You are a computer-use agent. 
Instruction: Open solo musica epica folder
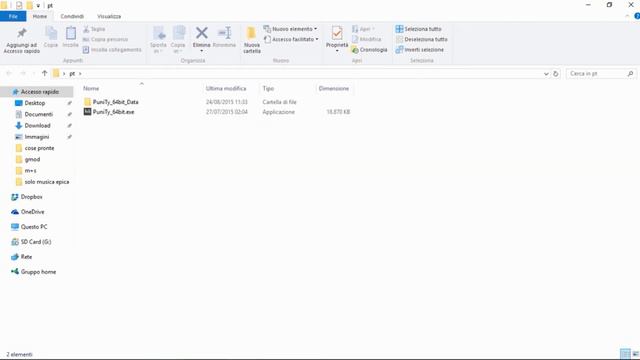pyautogui.click(x=47, y=182)
